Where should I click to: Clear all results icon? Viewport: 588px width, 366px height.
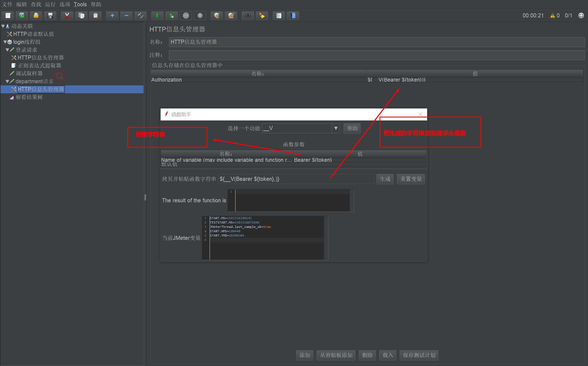[231, 15]
